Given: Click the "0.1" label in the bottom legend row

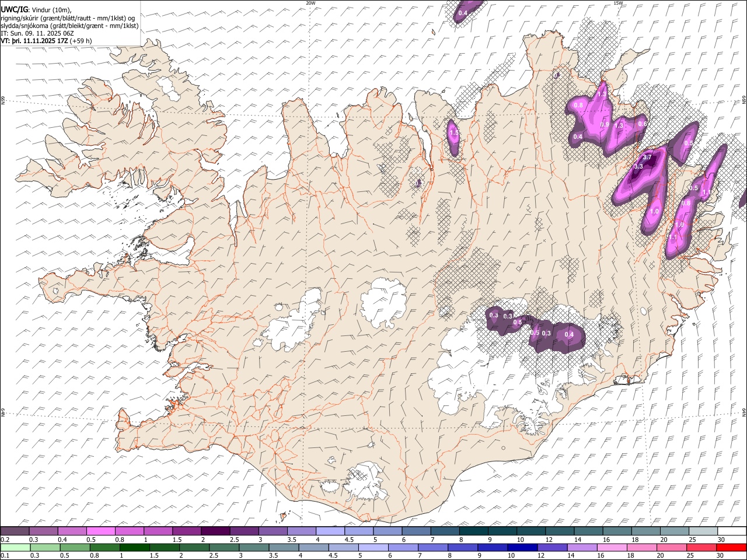Looking at the screenshot, I should (x=5, y=555).
